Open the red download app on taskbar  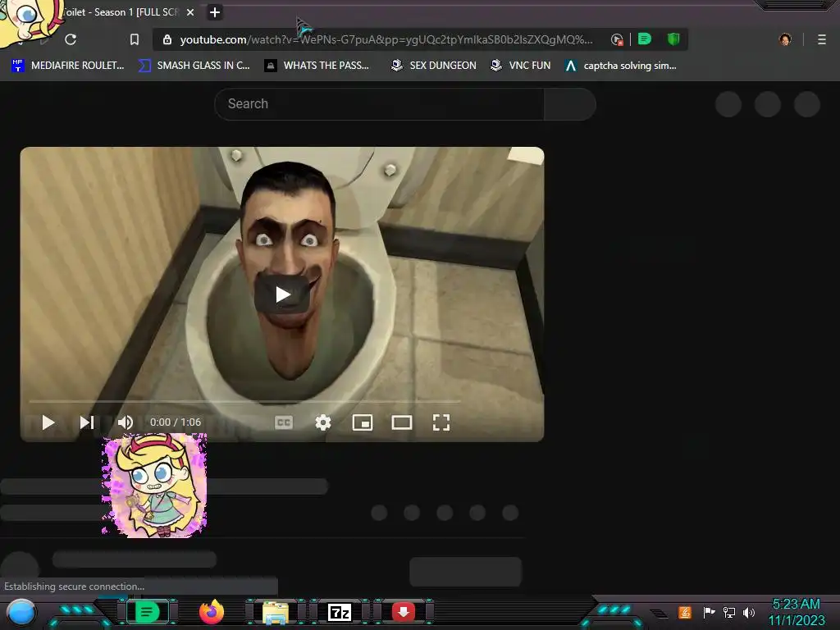[404, 611]
